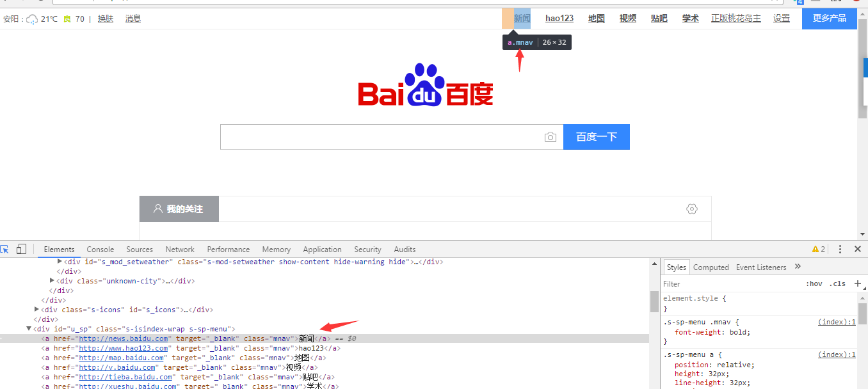
Task: Click the Styles pane vertical scrollbar thumb
Action: 862,314
